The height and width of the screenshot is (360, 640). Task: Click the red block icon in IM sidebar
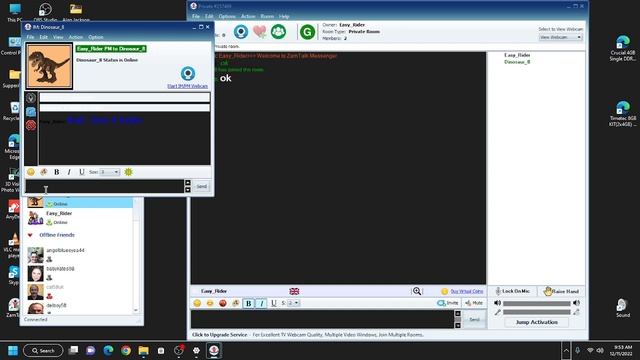[31, 125]
